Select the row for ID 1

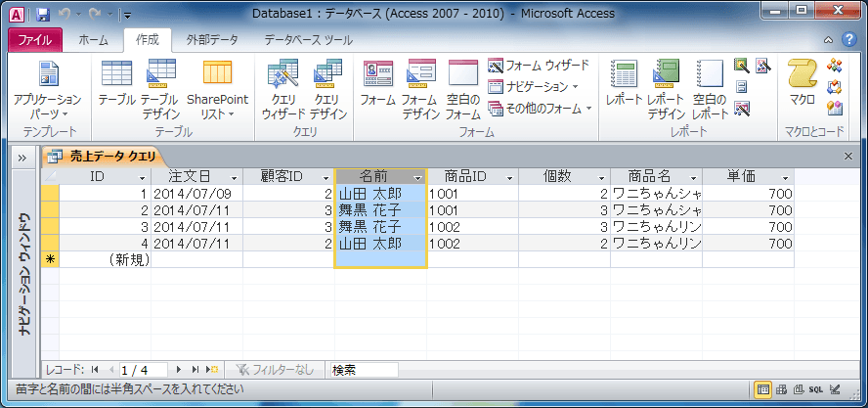[x=50, y=194]
